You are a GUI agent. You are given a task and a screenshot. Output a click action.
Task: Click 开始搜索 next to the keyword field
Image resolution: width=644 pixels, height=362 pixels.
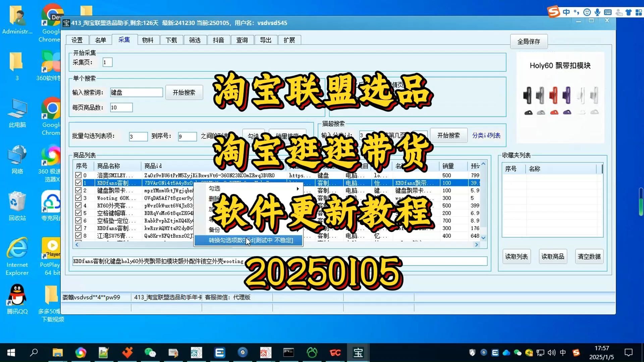point(184,93)
